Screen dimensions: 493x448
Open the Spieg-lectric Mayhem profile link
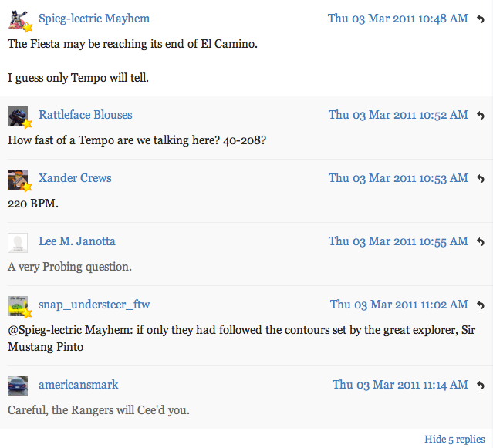click(94, 19)
